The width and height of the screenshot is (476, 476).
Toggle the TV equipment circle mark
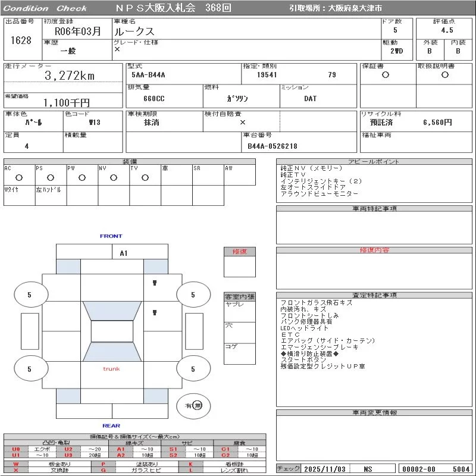145,177
